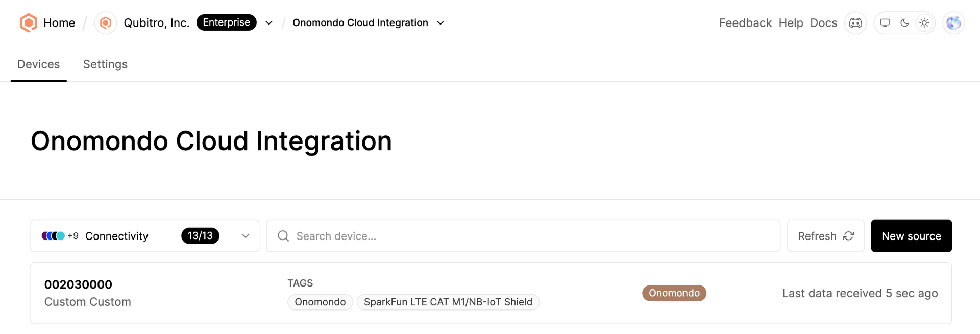
Task: Select system theme monitor icon
Action: coord(885,23)
